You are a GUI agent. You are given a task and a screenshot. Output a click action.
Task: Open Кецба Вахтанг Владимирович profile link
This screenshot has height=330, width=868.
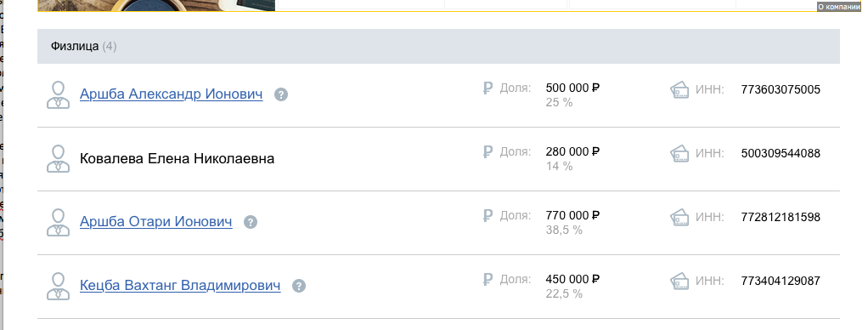(180, 286)
